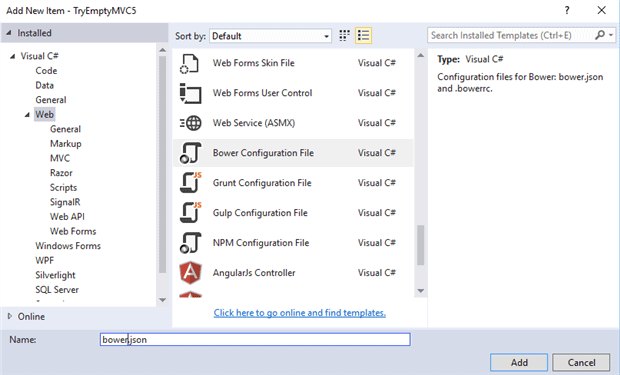Open the Sort by Default dropdown
The width and height of the screenshot is (620, 375).
tap(270, 36)
